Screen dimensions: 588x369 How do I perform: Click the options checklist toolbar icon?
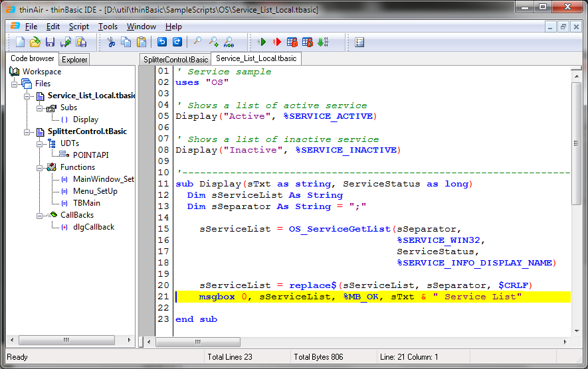point(359,42)
